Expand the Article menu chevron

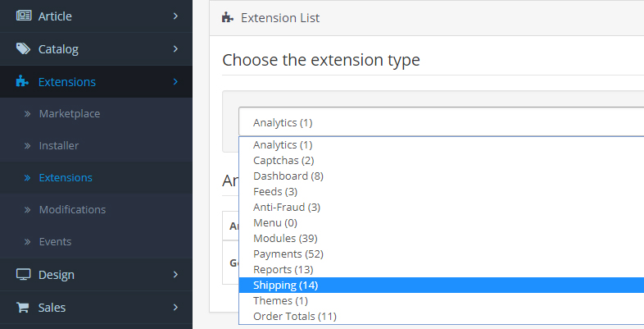click(175, 16)
